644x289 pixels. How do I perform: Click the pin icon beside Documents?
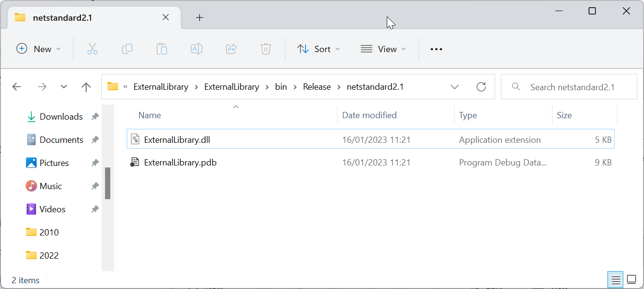[x=95, y=139]
